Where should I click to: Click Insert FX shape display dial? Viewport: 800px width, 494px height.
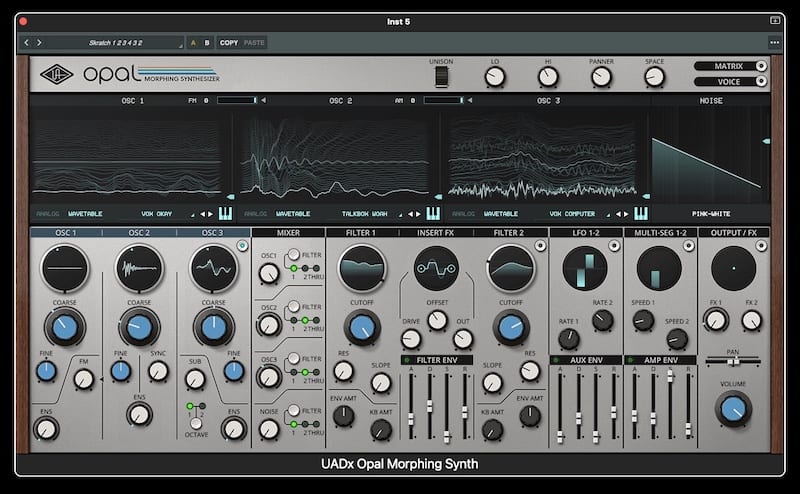[x=436, y=268]
